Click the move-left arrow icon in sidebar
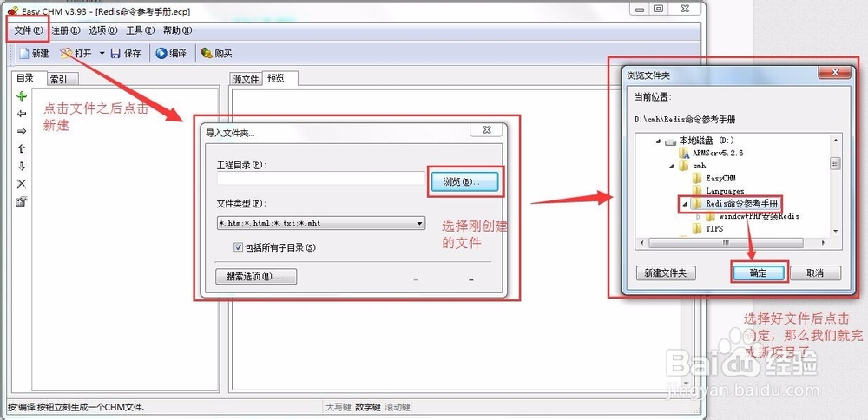The height and width of the screenshot is (420, 868). [x=22, y=114]
